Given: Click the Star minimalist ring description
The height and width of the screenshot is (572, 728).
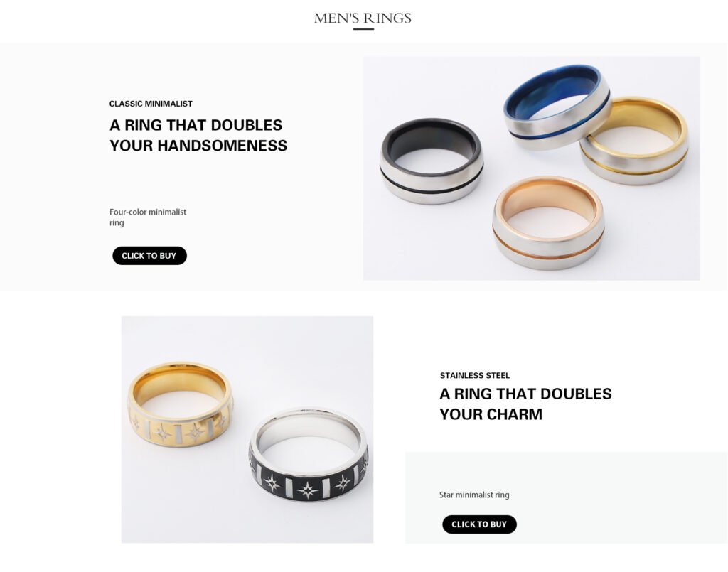Looking at the screenshot, I should pos(474,495).
